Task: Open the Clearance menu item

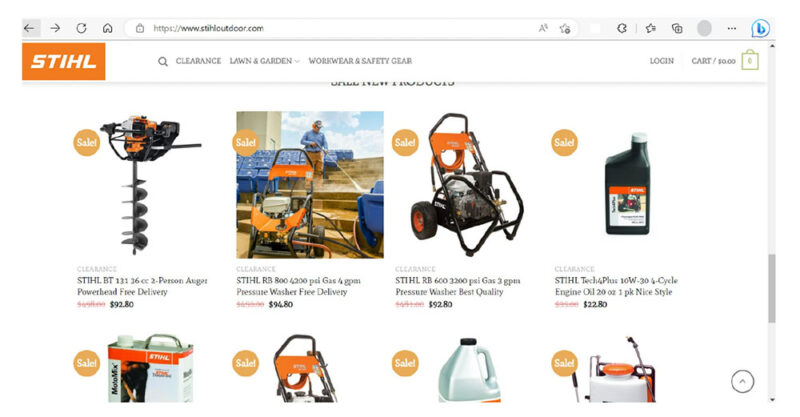Action: pos(198,61)
